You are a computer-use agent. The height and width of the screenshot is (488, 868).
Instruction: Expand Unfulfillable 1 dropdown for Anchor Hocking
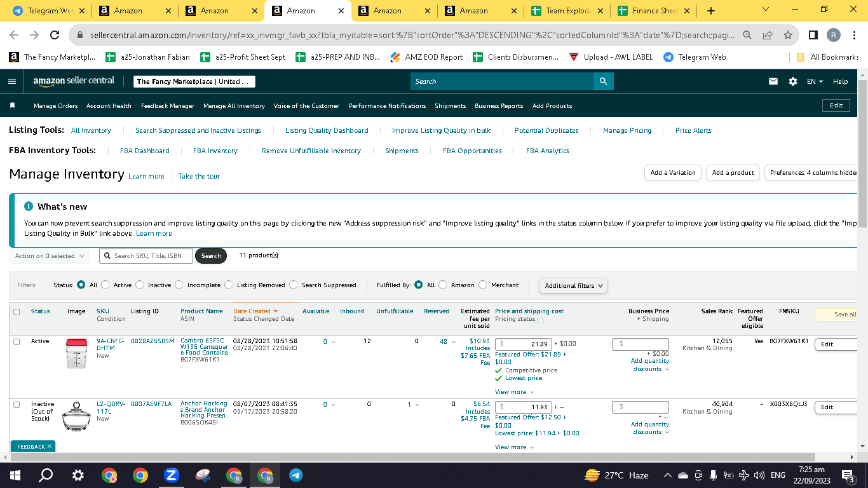pos(417,405)
